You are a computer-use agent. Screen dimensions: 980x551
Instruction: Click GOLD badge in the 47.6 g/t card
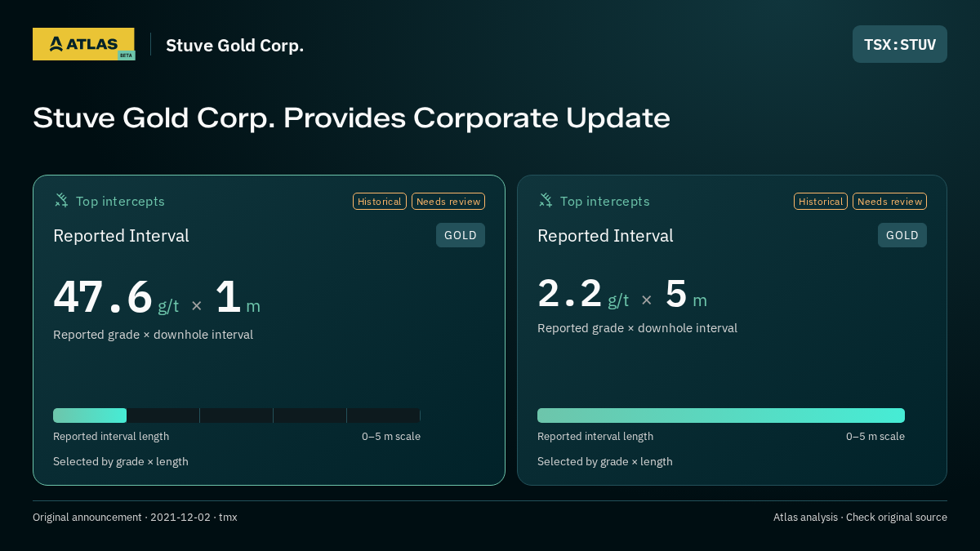point(461,235)
